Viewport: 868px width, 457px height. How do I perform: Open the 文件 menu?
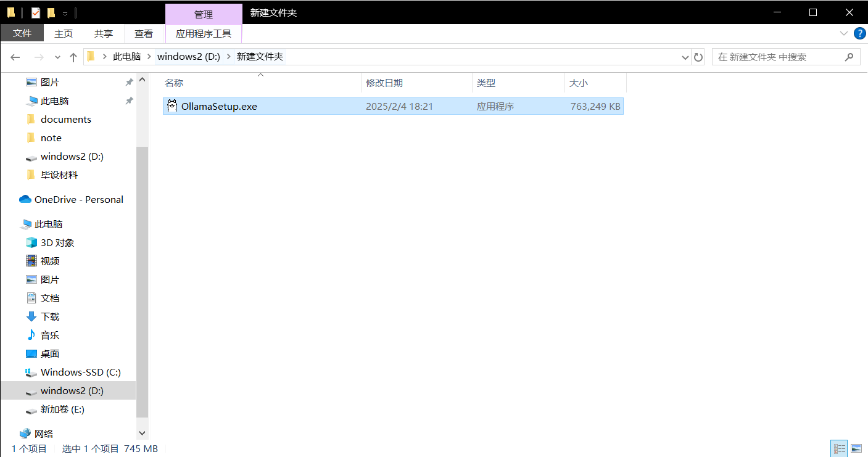click(x=22, y=33)
